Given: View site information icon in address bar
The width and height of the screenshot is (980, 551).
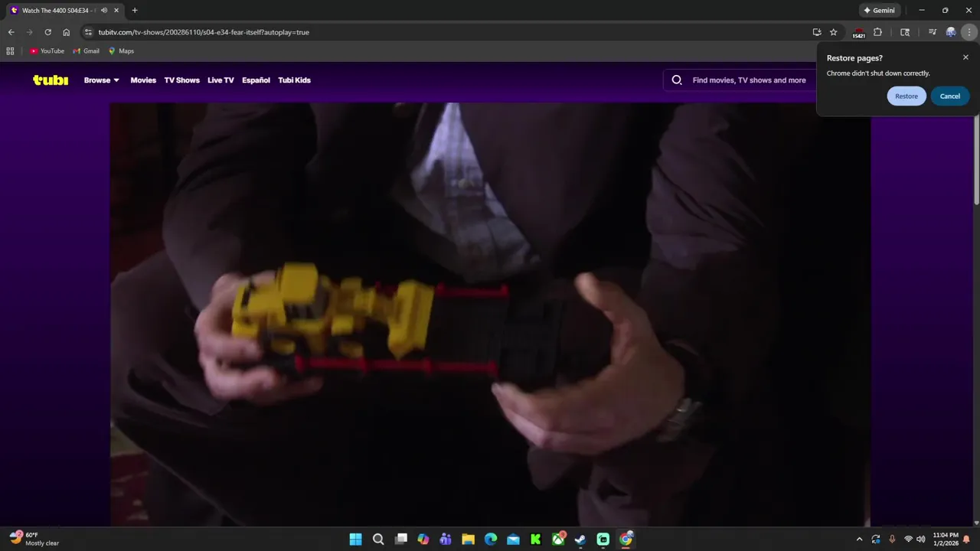Looking at the screenshot, I should click(x=88, y=32).
